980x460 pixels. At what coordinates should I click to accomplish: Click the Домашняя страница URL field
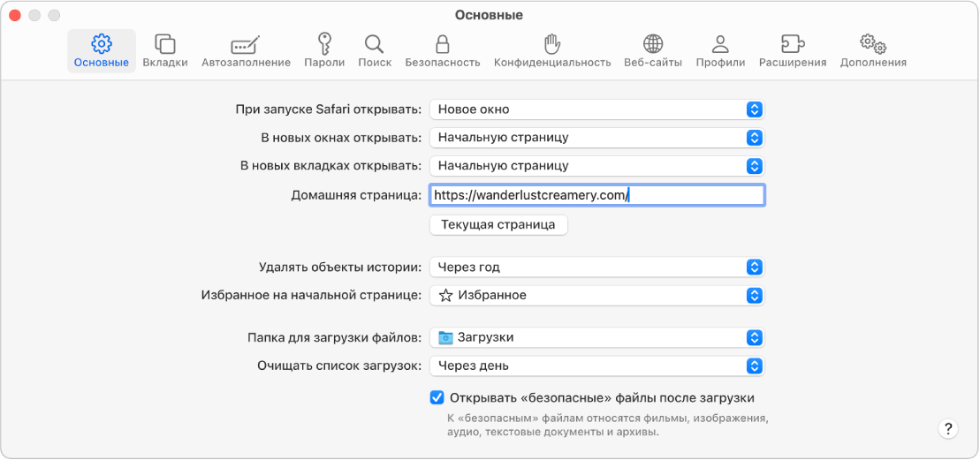click(x=597, y=195)
